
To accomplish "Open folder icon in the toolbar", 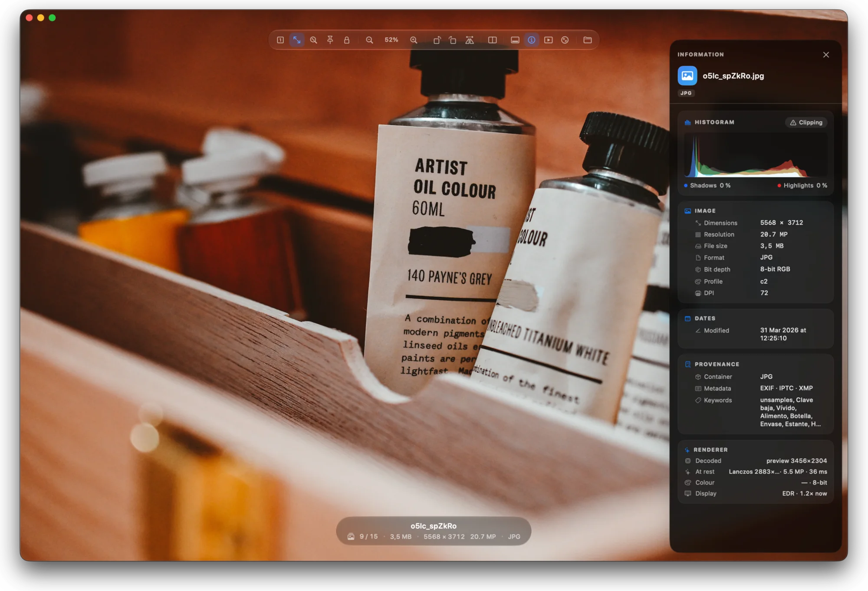I will (588, 40).
